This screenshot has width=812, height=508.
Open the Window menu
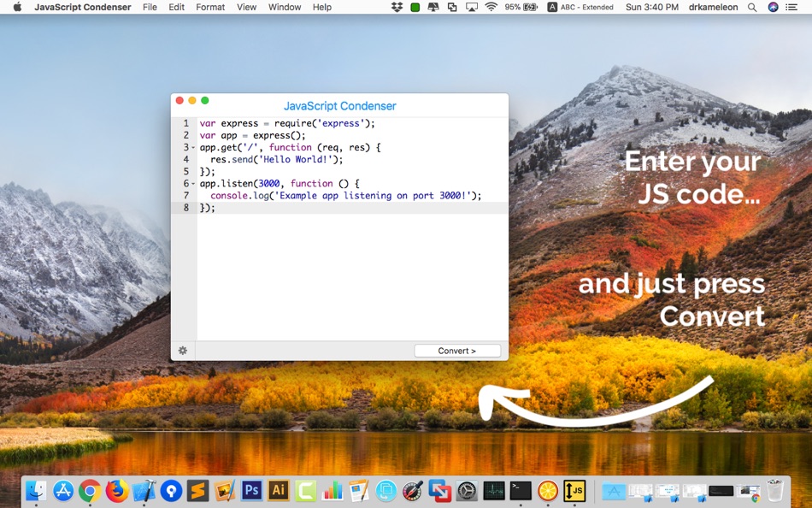click(285, 7)
